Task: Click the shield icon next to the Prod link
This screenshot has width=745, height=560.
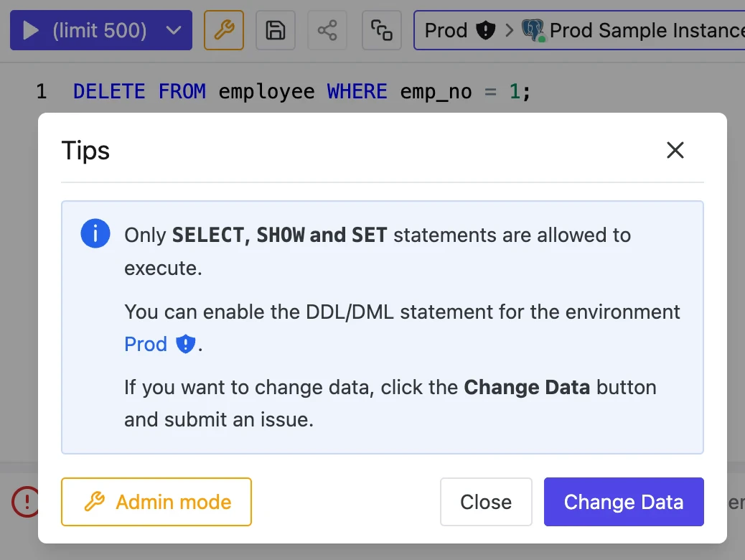Action: tap(184, 344)
